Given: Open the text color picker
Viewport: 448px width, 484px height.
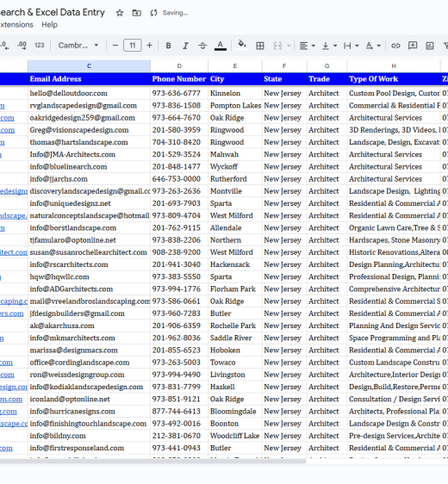Looking at the screenshot, I should 221,46.
